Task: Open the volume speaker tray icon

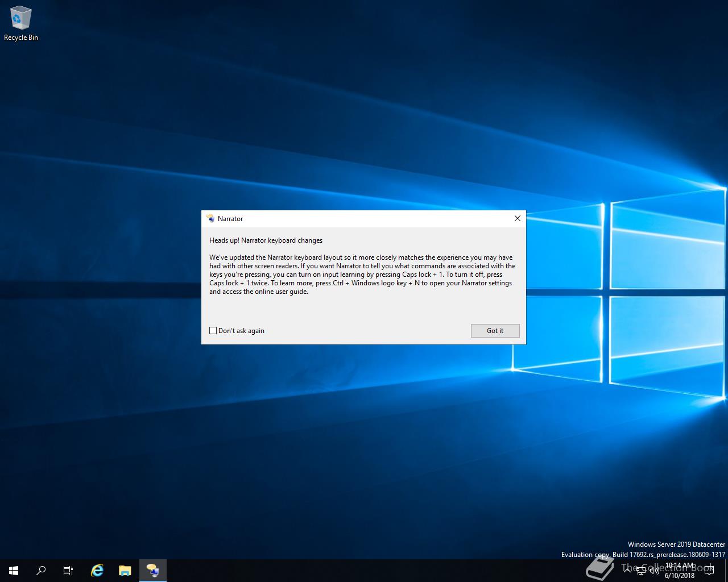Action: point(654,571)
